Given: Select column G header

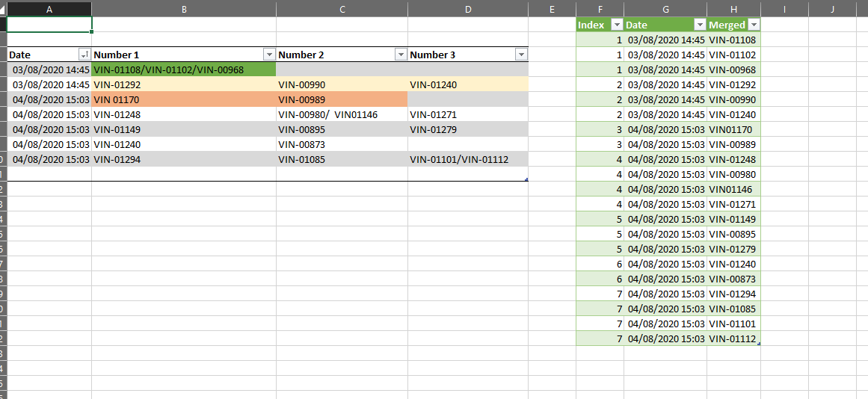Looking at the screenshot, I should [665, 9].
